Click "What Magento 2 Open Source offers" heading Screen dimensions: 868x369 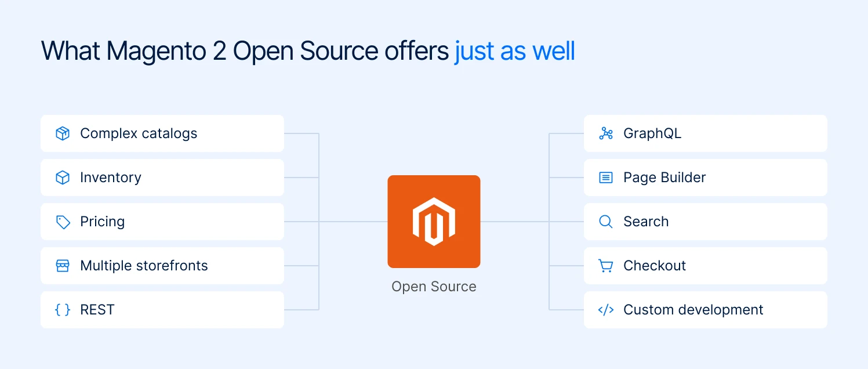pos(245,52)
